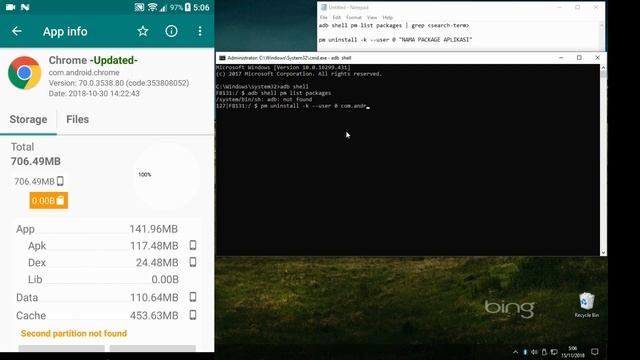Tap the orange 0.00B SD card button
Screen dimensions: 640x360
pos(49,200)
